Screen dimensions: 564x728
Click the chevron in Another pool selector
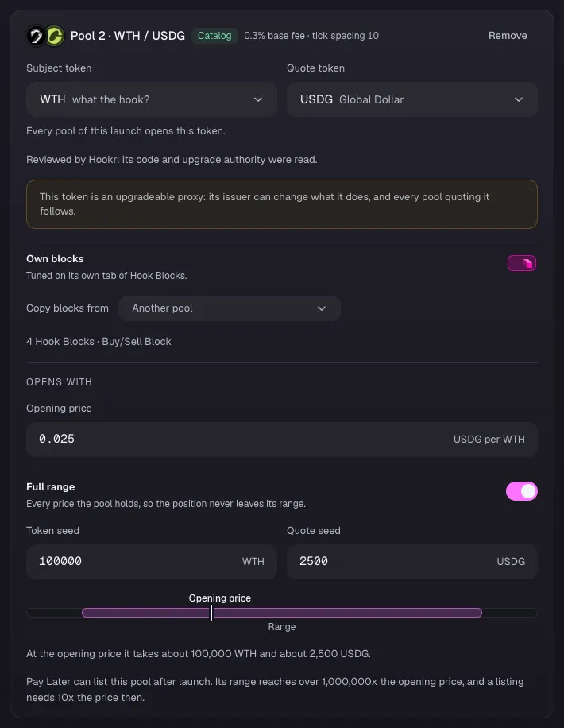(x=321, y=308)
